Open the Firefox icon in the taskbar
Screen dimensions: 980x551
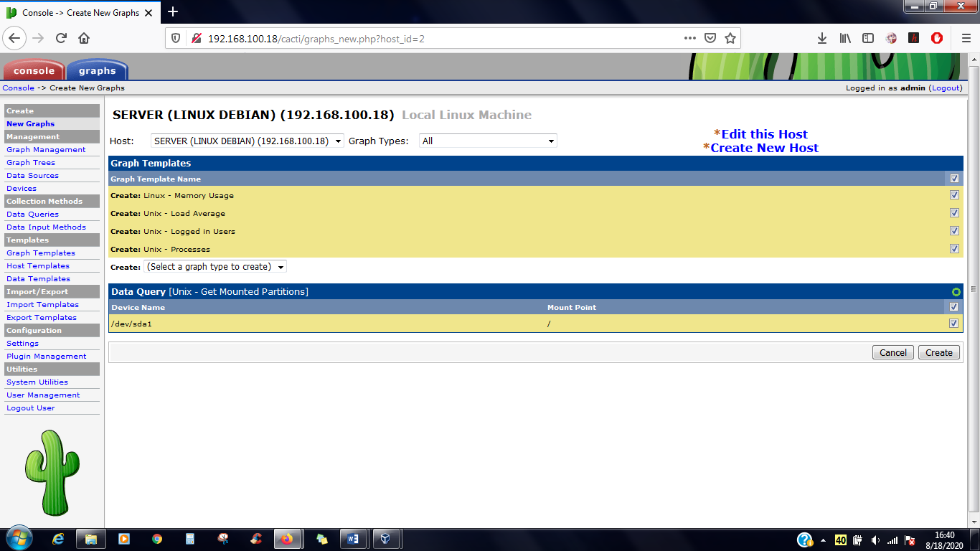pos(287,539)
